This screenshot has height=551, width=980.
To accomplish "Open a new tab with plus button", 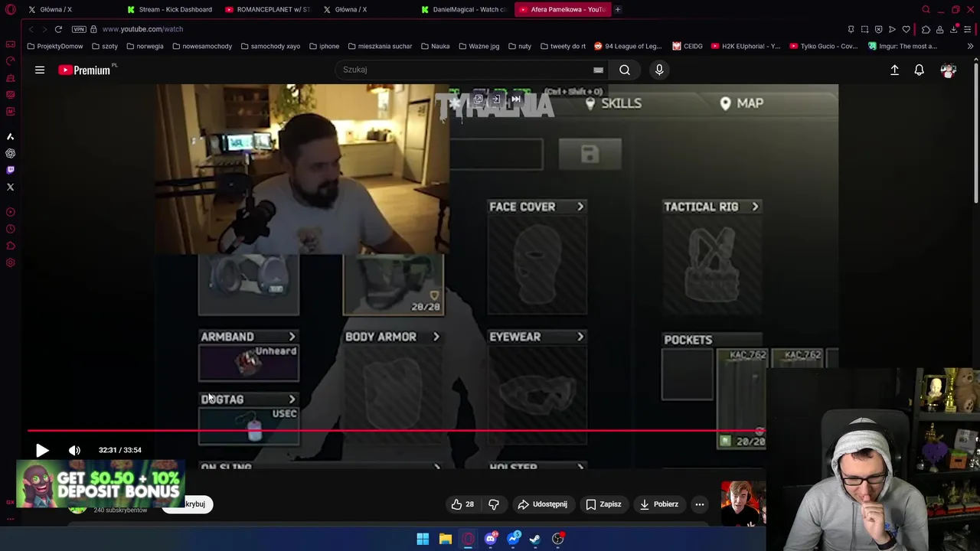I will point(619,9).
